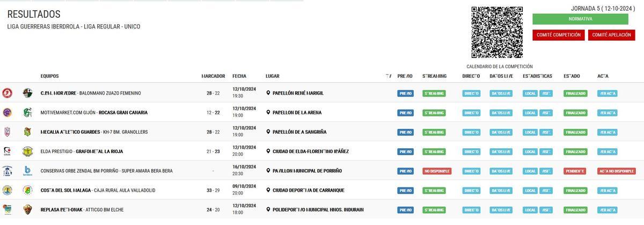The height and width of the screenshot is (225, 644).
Task: Click Conservas Orbe Zendal BM Porriño team names
Action: pos(107,171)
